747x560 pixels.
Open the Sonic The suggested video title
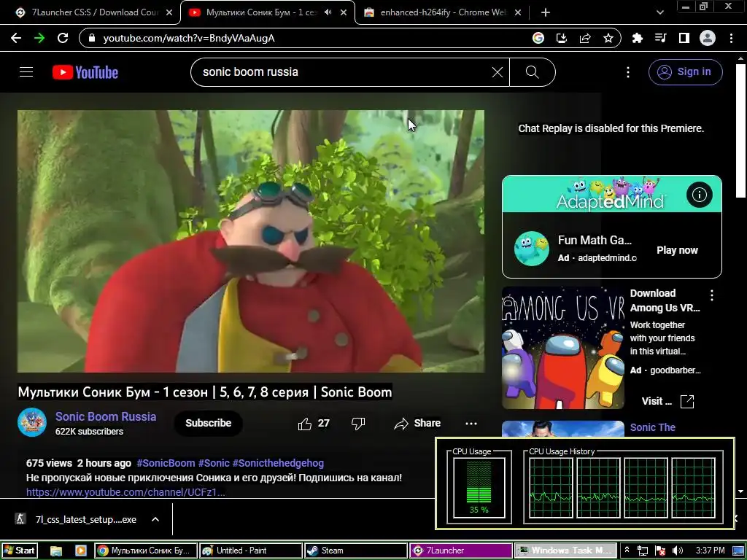(x=653, y=427)
